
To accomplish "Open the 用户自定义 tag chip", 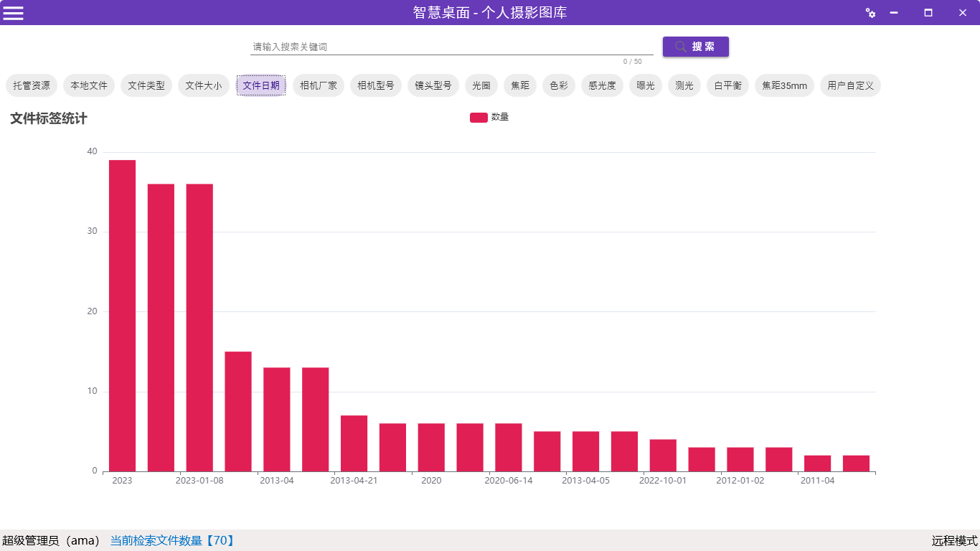I will click(x=850, y=85).
